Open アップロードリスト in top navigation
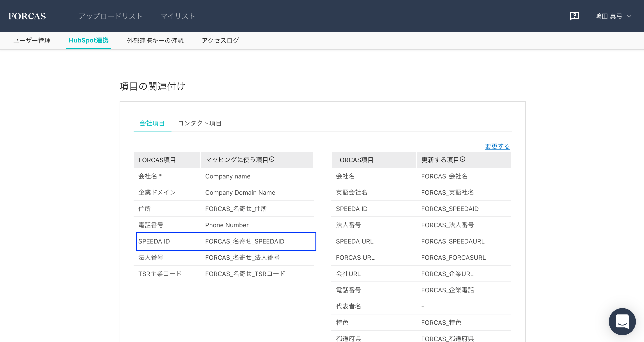 (x=111, y=16)
